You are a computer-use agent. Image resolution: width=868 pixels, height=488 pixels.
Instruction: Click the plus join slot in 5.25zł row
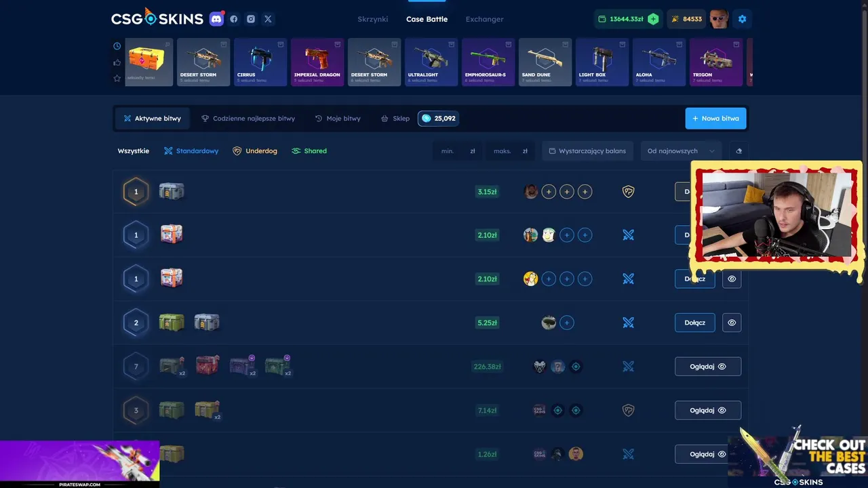(567, 323)
